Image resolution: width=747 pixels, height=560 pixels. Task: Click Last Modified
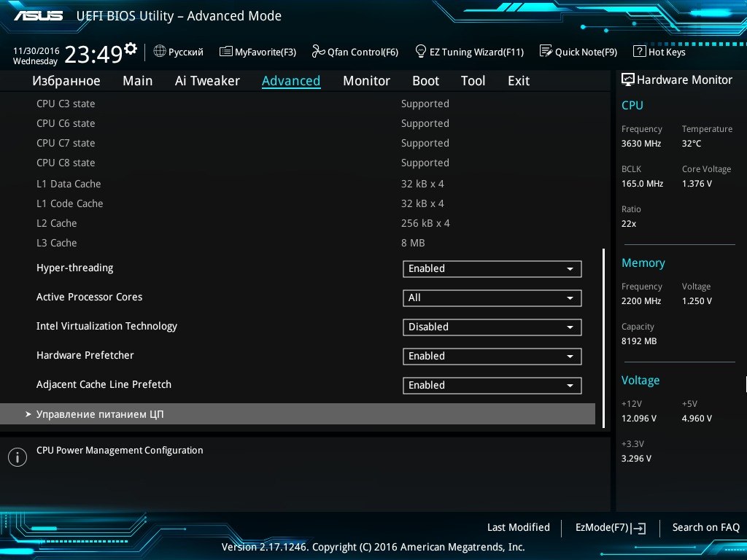(519, 527)
